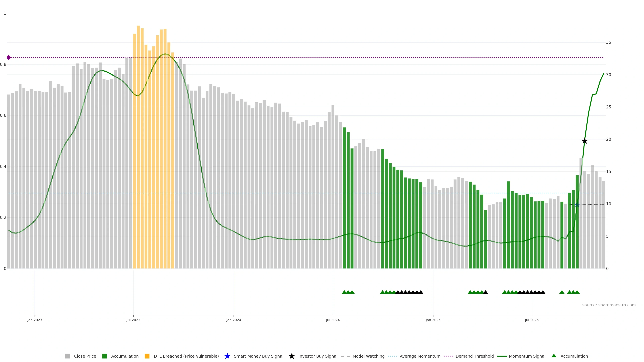Click the black Investor Buy Signal star on chart
Screen dimensions: 644x362
coord(584,141)
